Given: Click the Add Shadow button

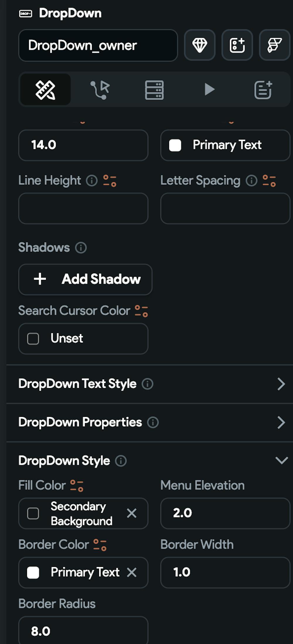Looking at the screenshot, I should [x=85, y=279].
